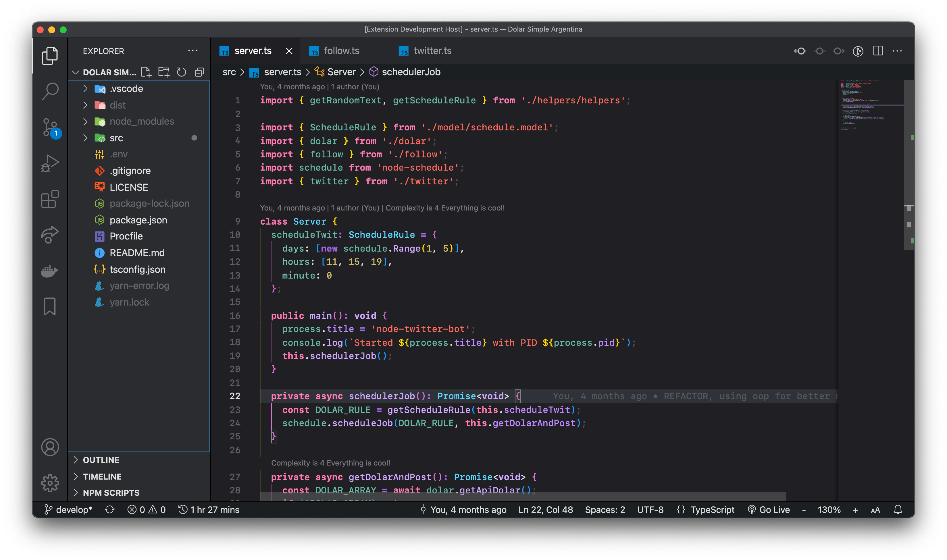The width and height of the screenshot is (947, 560).
Task: Switch to the follow.ts tab
Action: pyautogui.click(x=341, y=51)
